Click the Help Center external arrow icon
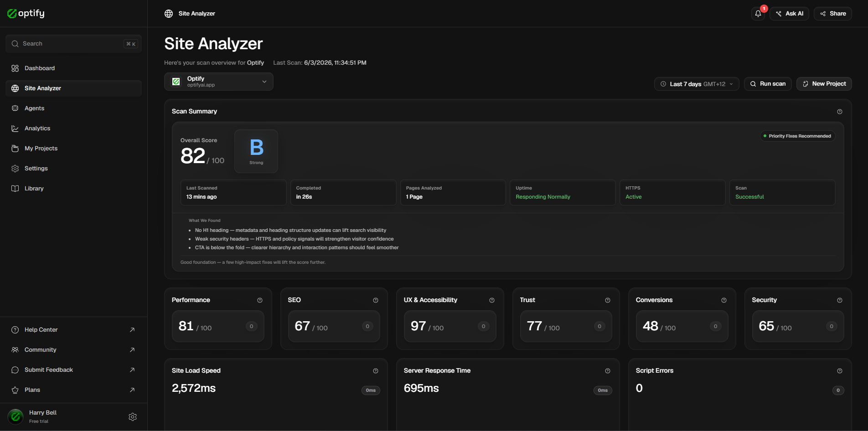 [132, 330]
